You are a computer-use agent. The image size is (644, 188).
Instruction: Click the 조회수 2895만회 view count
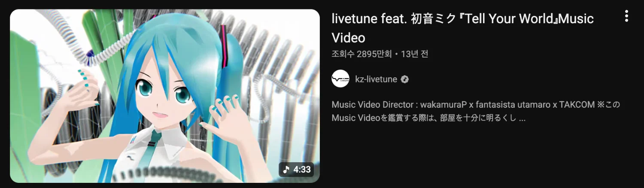click(362, 54)
